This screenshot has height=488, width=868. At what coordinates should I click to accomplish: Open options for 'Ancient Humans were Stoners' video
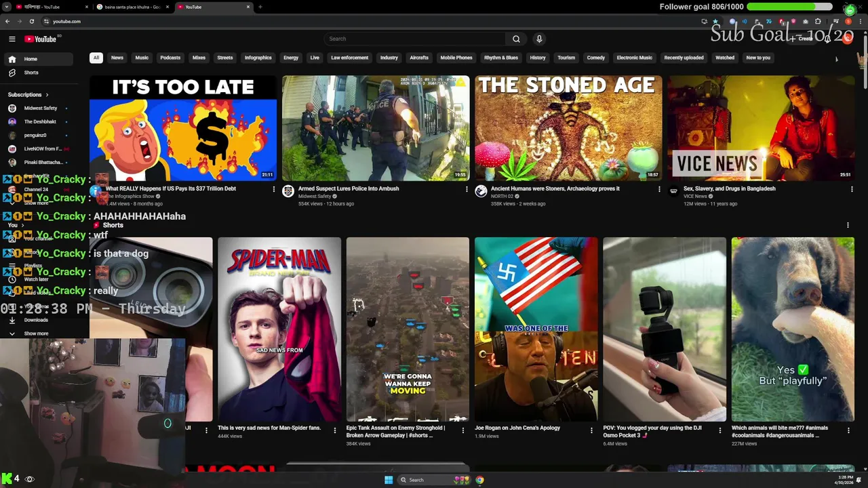tap(659, 189)
